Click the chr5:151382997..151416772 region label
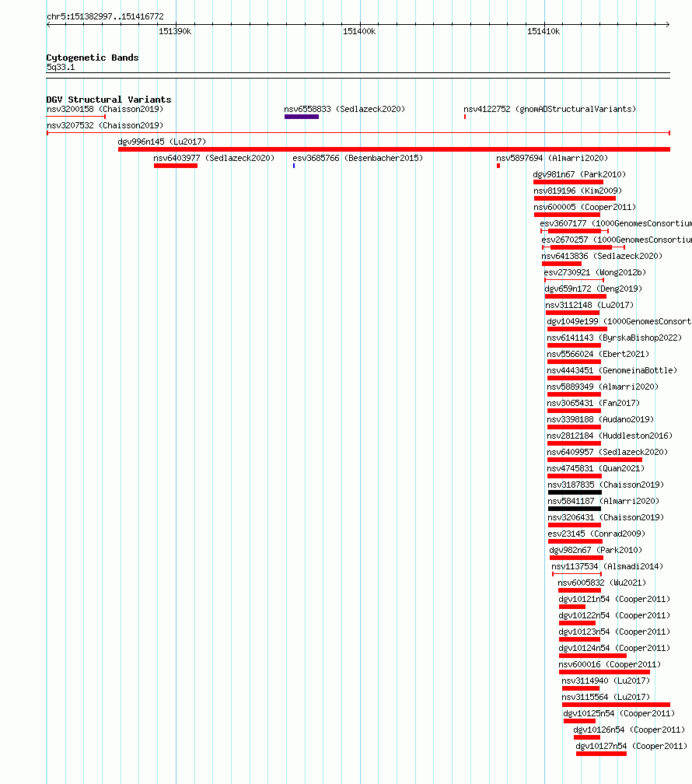Viewport: 692px width, 784px height. tap(105, 16)
